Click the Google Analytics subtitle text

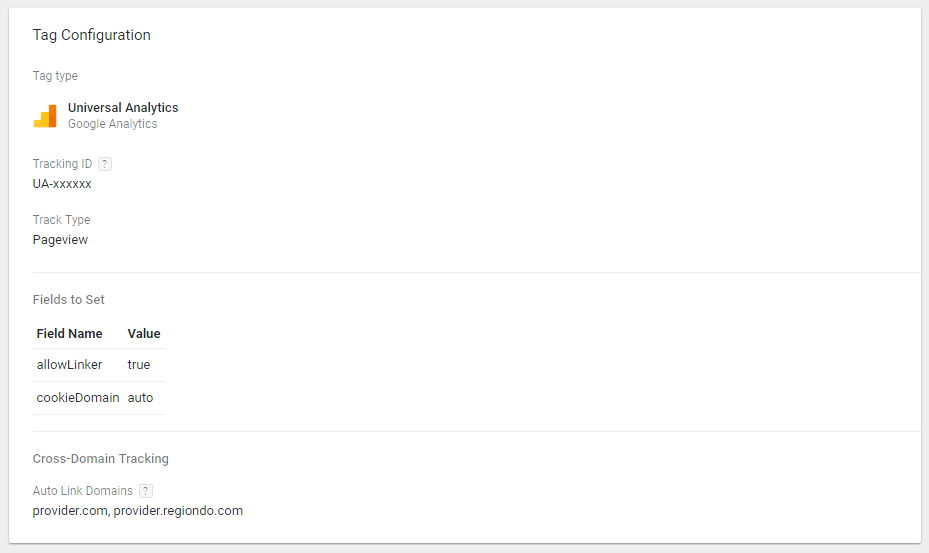[112, 124]
